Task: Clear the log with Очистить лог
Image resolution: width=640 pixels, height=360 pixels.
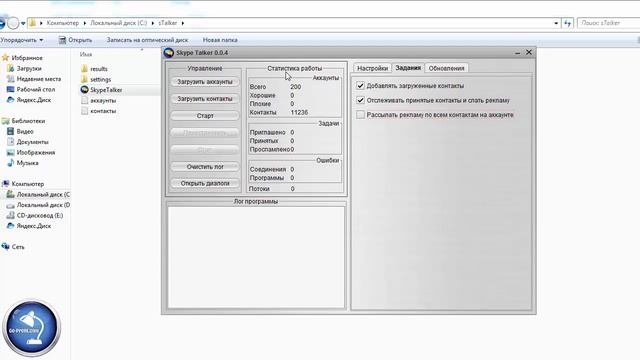Action: pyautogui.click(x=205, y=167)
